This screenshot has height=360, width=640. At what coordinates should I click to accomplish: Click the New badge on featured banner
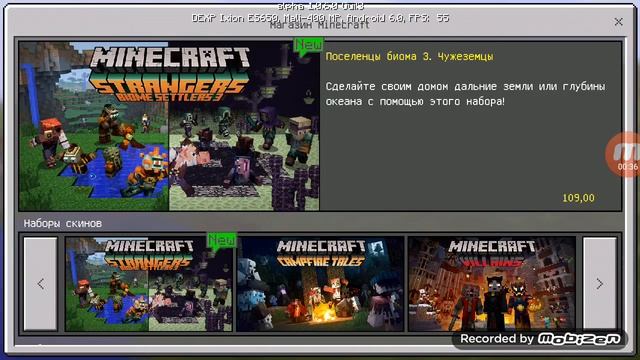(x=309, y=46)
